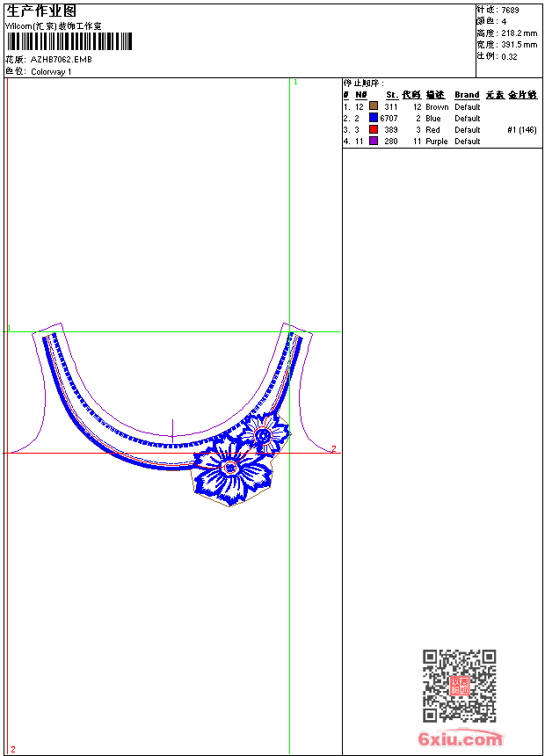Image resolution: width=545 pixels, height=756 pixels.
Task: Click the 描述 column header
Action: pos(435,95)
